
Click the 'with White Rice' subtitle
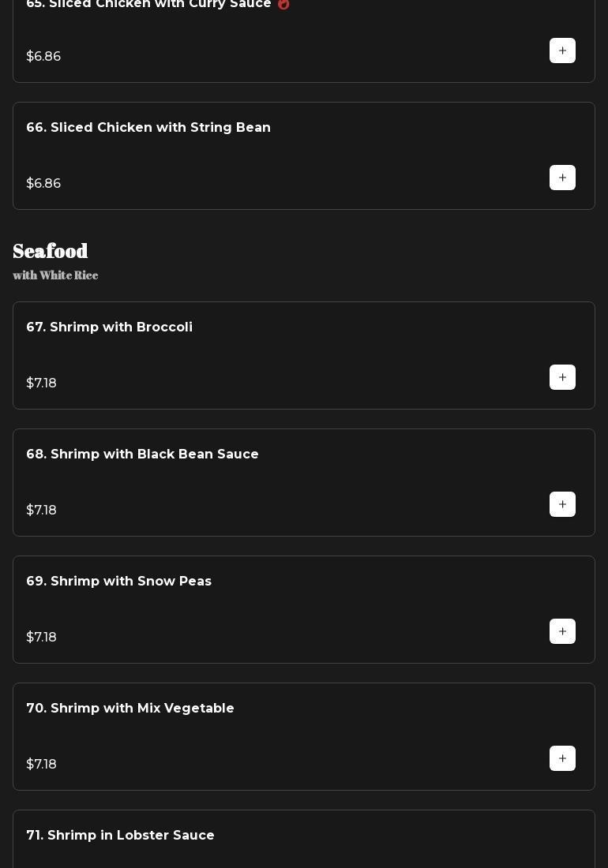coord(55,275)
